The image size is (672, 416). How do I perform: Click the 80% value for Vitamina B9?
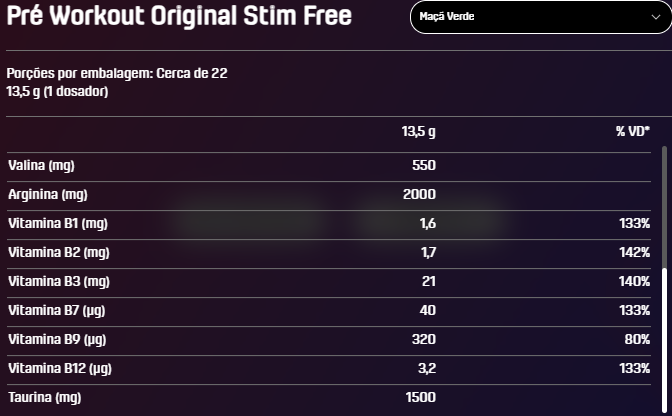pos(637,339)
